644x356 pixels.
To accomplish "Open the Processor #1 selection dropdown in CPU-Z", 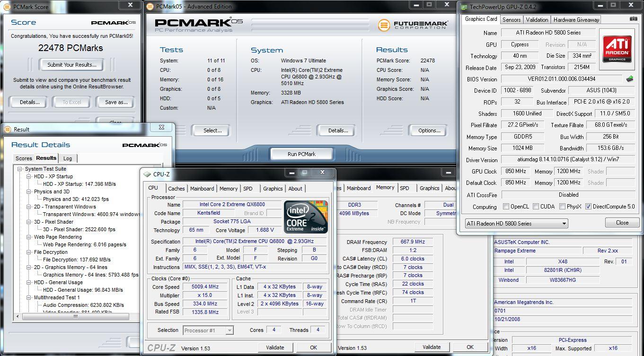I will click(x=208, y=330).
